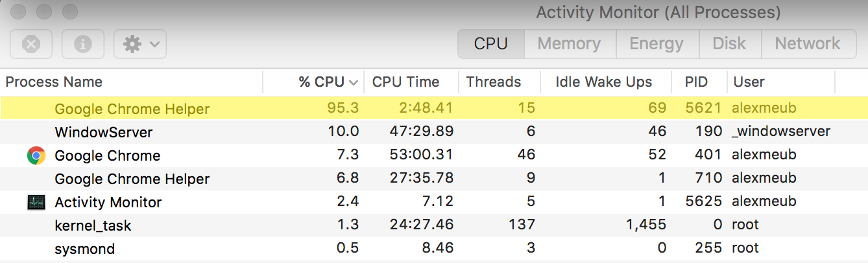
Task: Switch to the Energy tab
Action: click(657, 43)
